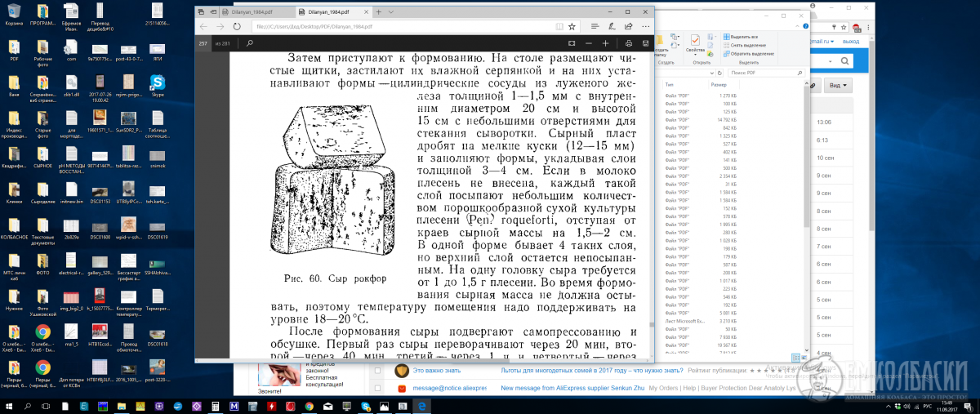Tick the checkbox beside message@notice.aliexpress email
Image resolution: width=980 pixels, height=414 pixels.
376,388
